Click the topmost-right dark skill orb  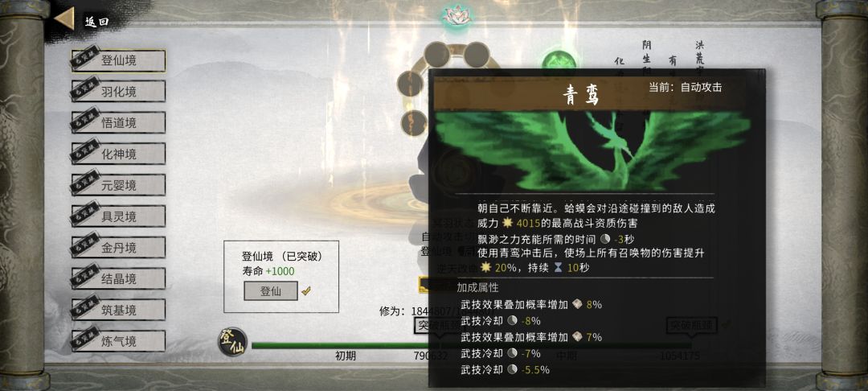[x=476, y=55]
